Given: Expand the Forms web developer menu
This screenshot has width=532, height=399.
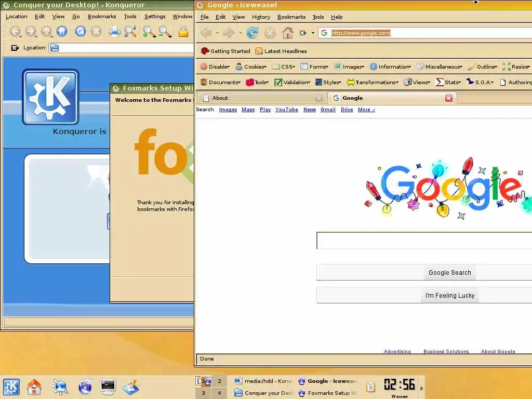Looking at the screenshot, I should pyautogui.click(x=314, y=67).
